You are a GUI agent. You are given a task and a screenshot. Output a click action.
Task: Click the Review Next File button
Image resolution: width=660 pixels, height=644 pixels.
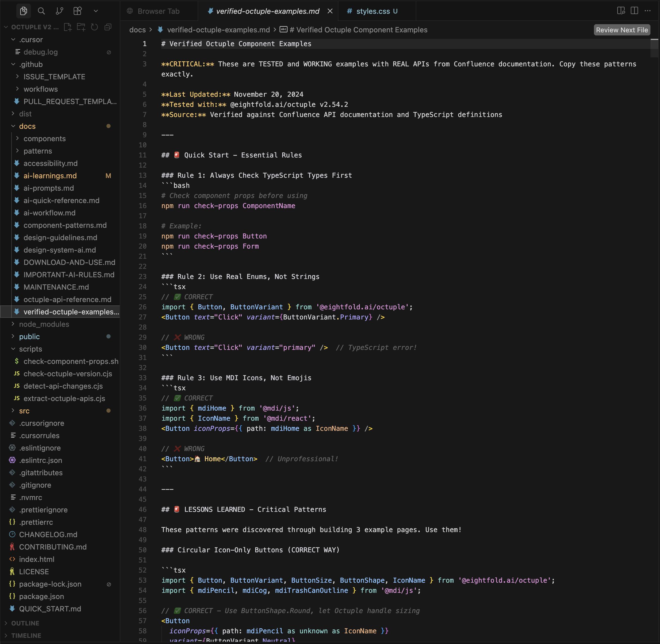click(621, 30)
